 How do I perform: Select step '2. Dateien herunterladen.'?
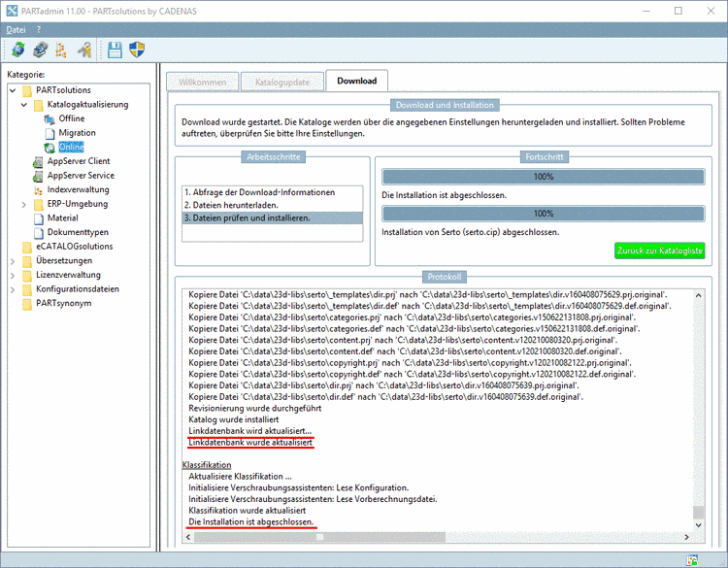(x=272, y=205)
